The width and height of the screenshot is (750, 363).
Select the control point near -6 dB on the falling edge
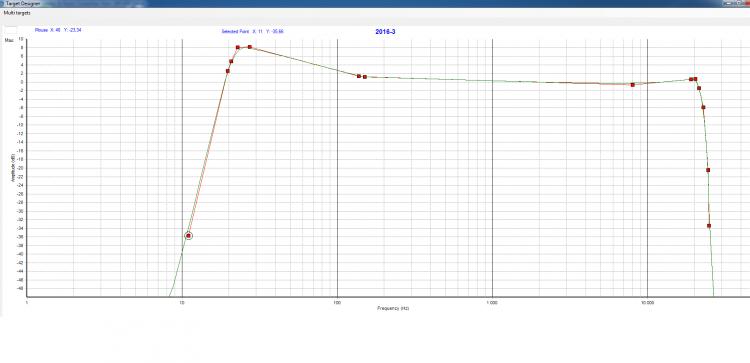pyautogui.click(x=703, y=107)
